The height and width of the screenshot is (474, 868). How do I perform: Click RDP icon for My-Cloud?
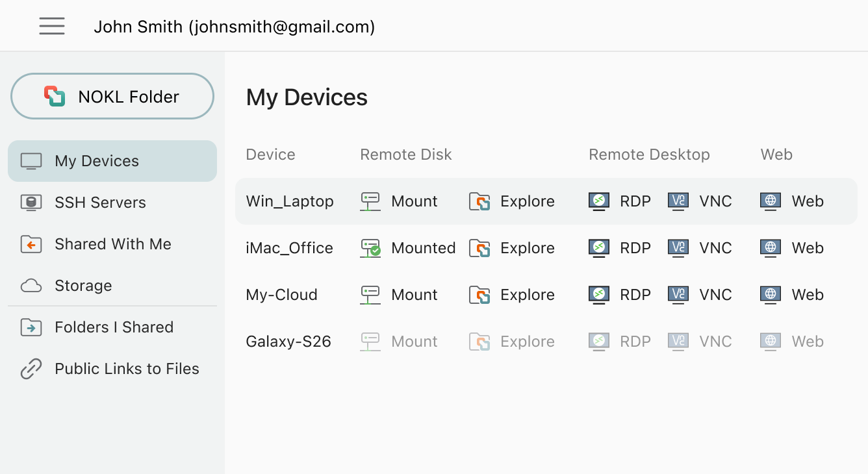[599, 295]
